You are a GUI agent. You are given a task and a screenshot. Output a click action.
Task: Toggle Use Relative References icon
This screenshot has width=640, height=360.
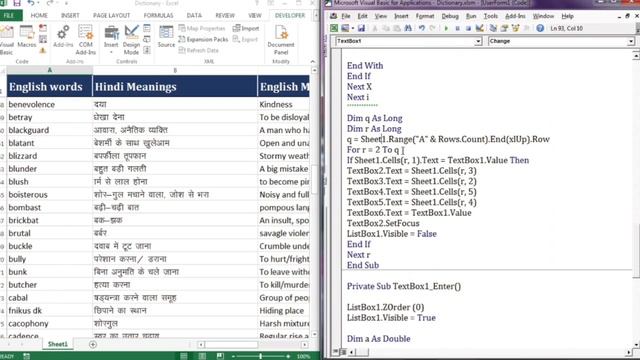click(42, 39)
